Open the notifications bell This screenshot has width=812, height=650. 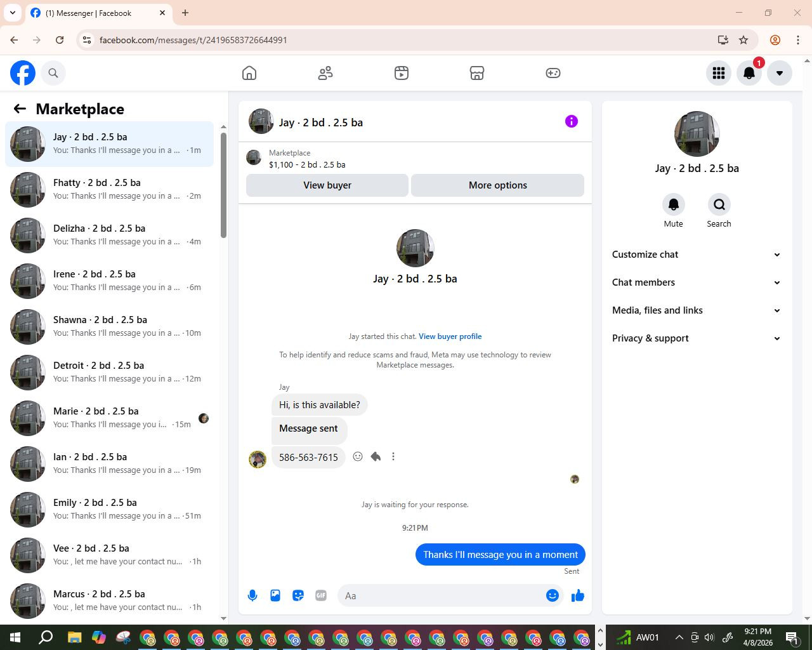pos(749,73)
